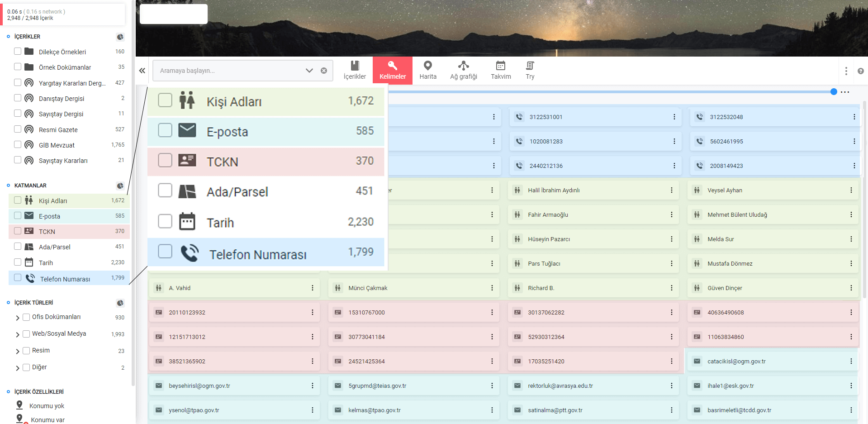
Task: Open options menu for Halil İbrahim Aydınlı
Action: (x=671, y=190)
